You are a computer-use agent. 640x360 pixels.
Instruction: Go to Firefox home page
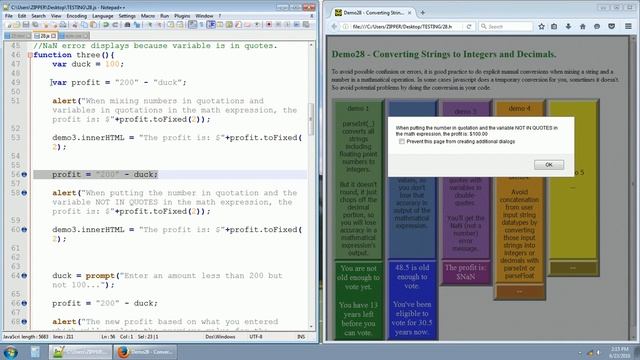tap(582, 27)
